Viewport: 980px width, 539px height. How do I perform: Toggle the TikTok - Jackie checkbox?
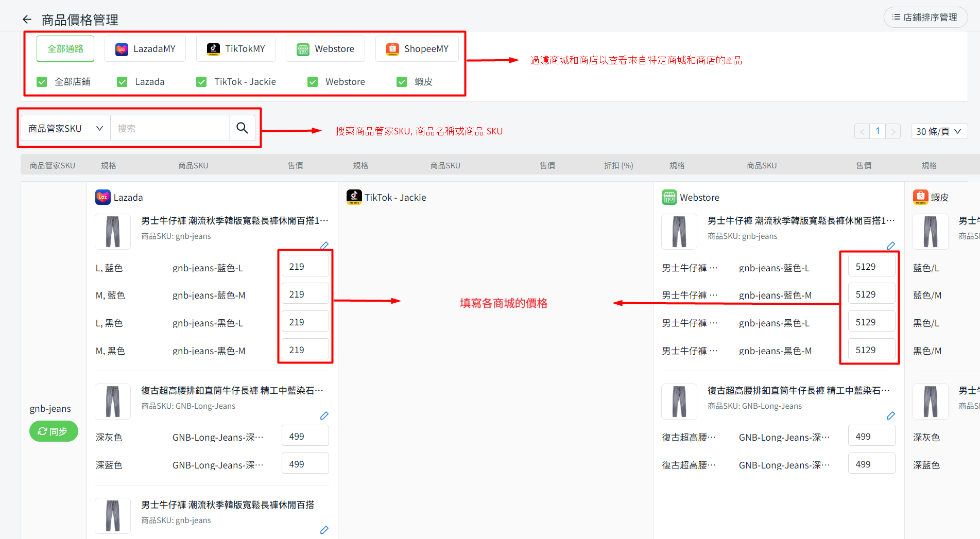point(201,82)
